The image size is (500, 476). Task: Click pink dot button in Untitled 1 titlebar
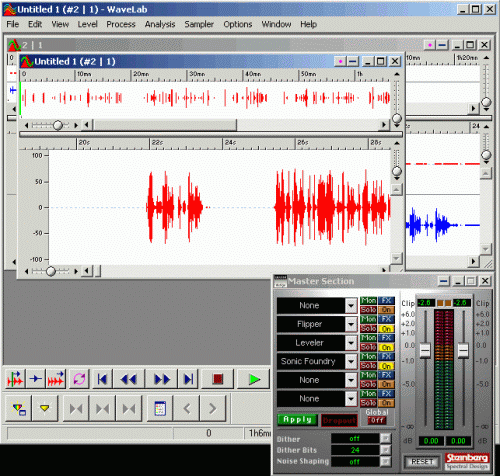pyautogui.click(x=340, y=61)
